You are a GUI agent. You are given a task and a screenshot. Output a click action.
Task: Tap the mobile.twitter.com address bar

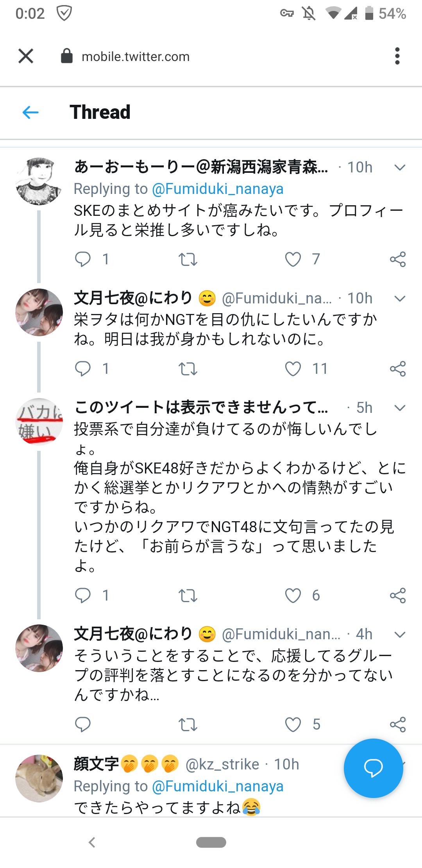[136, 57]
